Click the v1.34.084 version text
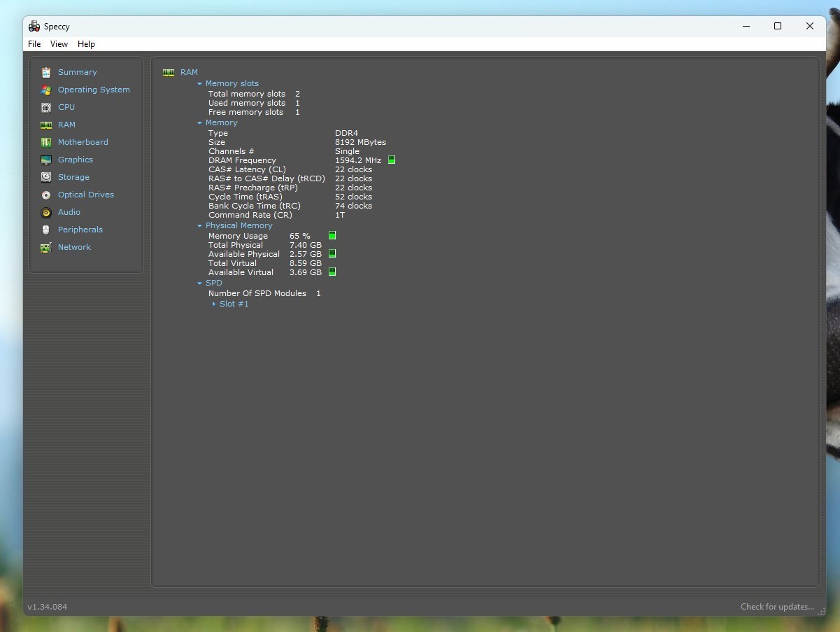Screen dimensions: 840x632 coord(48,607)
